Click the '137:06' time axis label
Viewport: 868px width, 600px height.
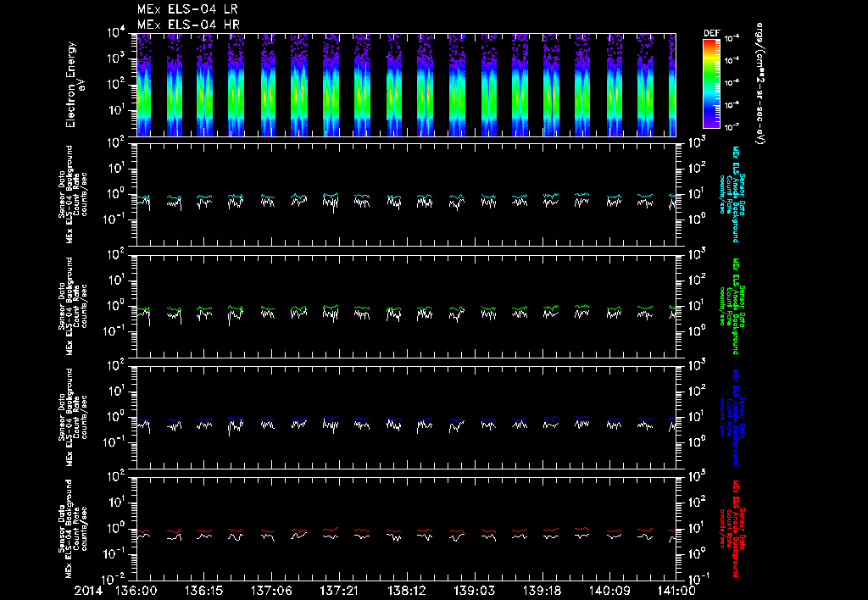pos(271,592)
